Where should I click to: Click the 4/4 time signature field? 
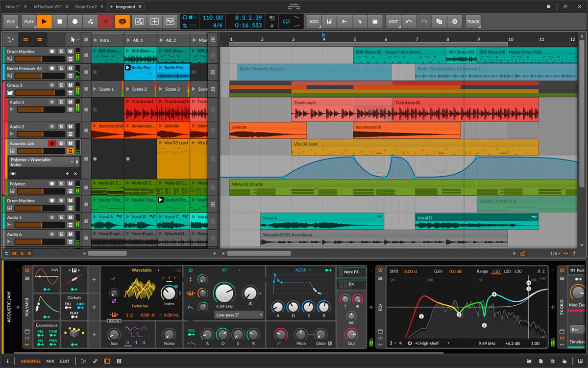point(218,25)
